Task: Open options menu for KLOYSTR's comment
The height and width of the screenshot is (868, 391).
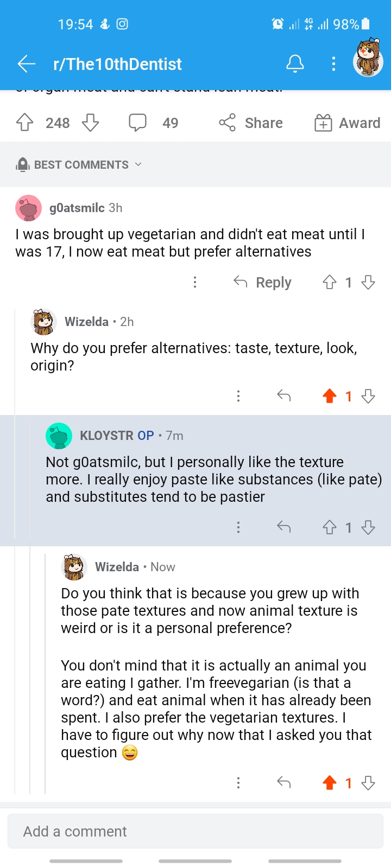Action: [x=238, y=527]
